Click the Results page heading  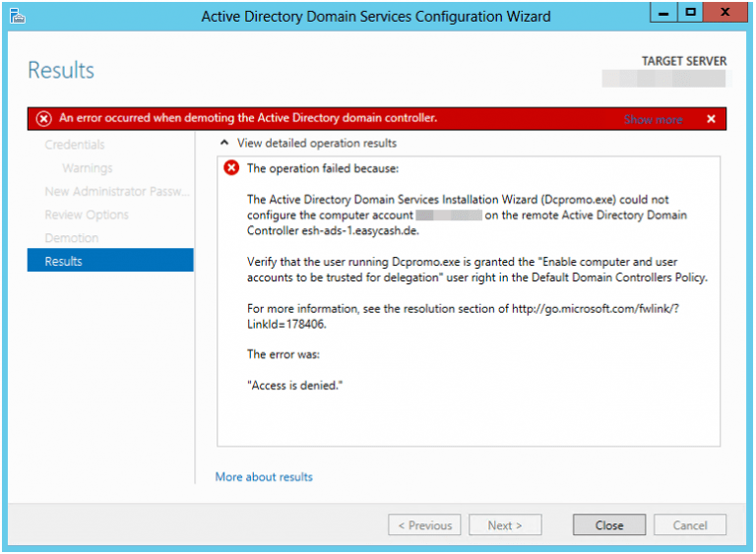[61, 71]
